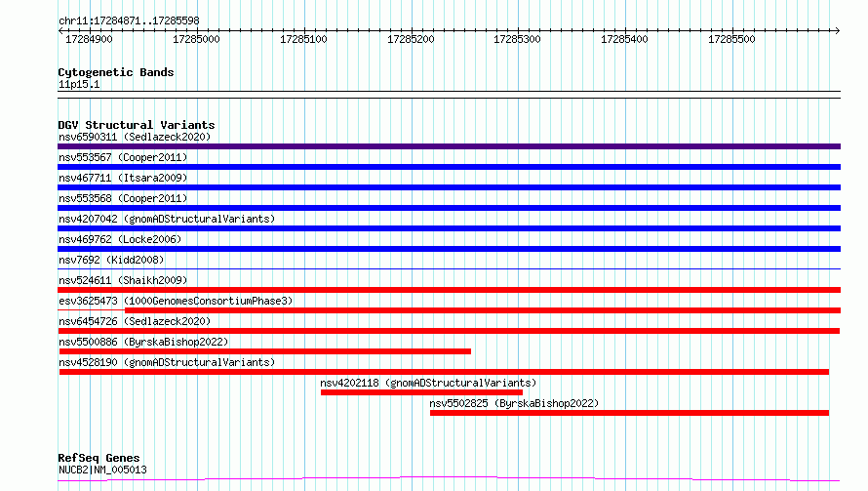
Task: Click the chr11:17284871..17285598 region label
Action: pyautogui.click(x=129, y=20)
